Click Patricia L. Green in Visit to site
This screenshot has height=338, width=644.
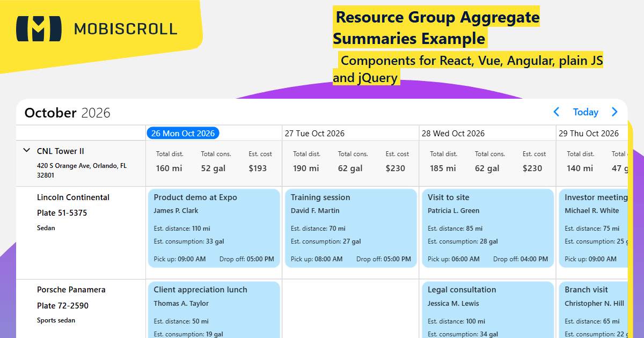pyautogui.click(x=453, y=211)
